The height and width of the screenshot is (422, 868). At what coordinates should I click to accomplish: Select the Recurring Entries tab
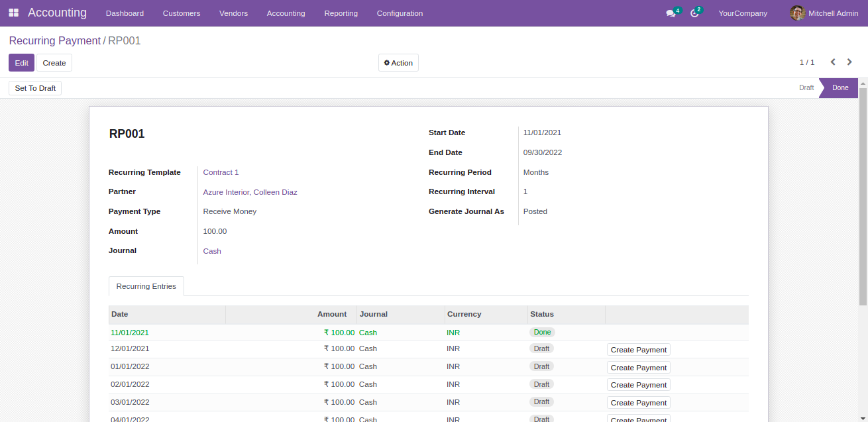point(146,286)
